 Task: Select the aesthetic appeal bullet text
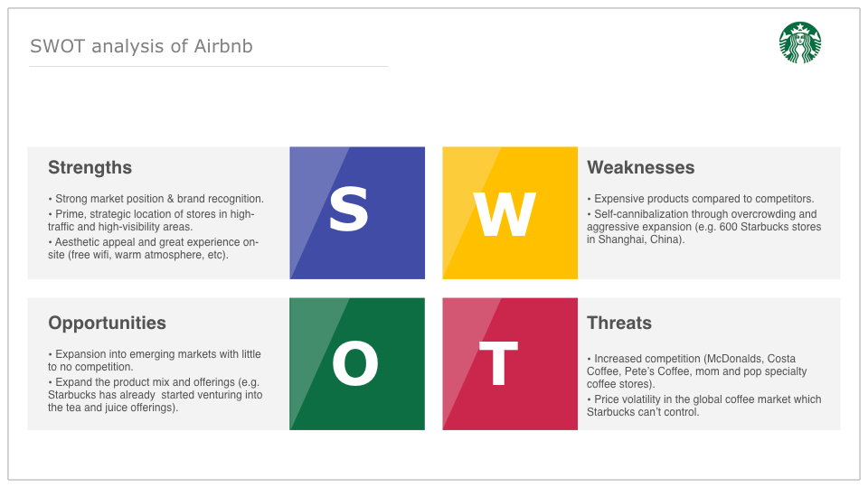(154, 249)
